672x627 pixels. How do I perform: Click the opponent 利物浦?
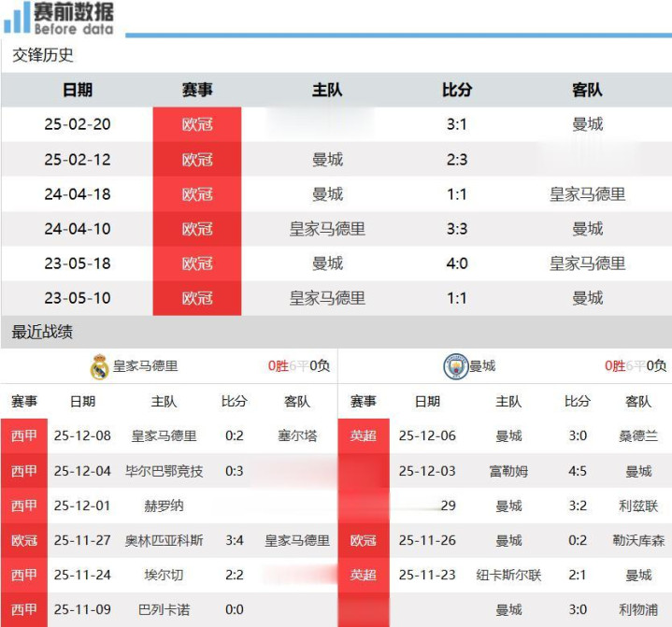coord(638,609)
